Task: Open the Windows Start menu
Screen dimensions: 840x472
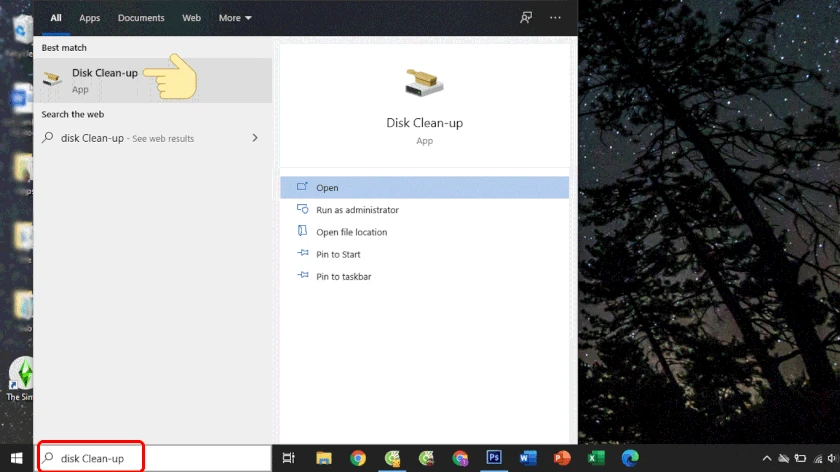Action: [x=17, y=458]
